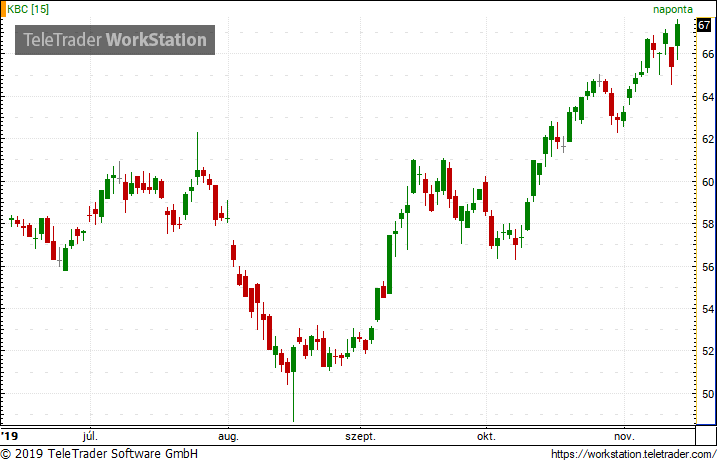Click the highlighted 67 current price marker
This screenshot has width=717, height=463.
coord(704,25)
